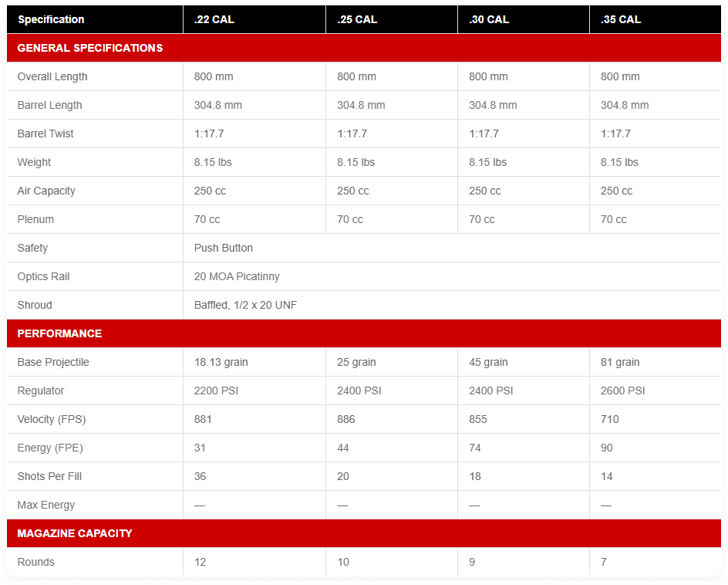
Task: Click the PERFORMANCE section heading
Action: click(59, 333)
